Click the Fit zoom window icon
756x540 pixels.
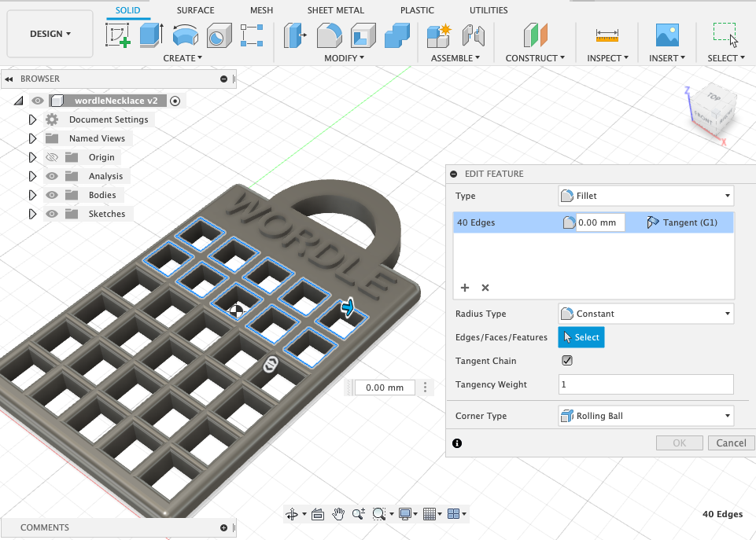pyautogui.click(x=379, y=514)
